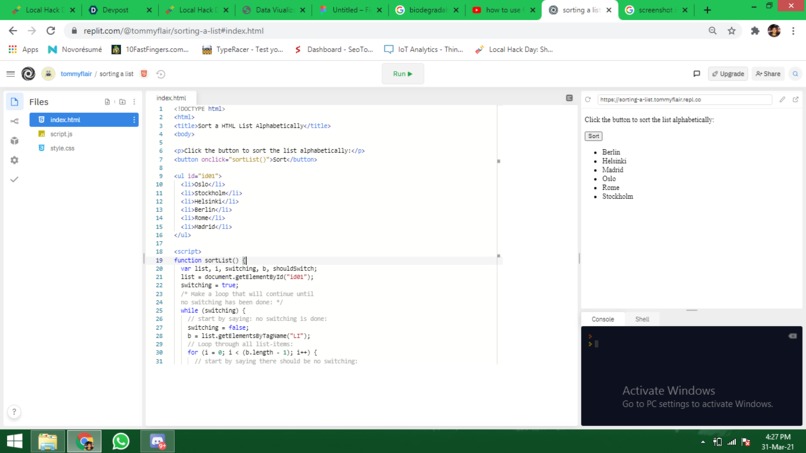Screen dimensions: 806x453
Task: Open Files panel three-dot menu
Action: tap(134, 102)
